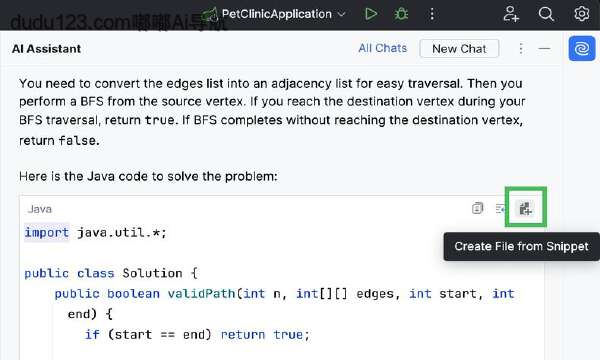Click the validPath method name in code

(x=201, y=293)
